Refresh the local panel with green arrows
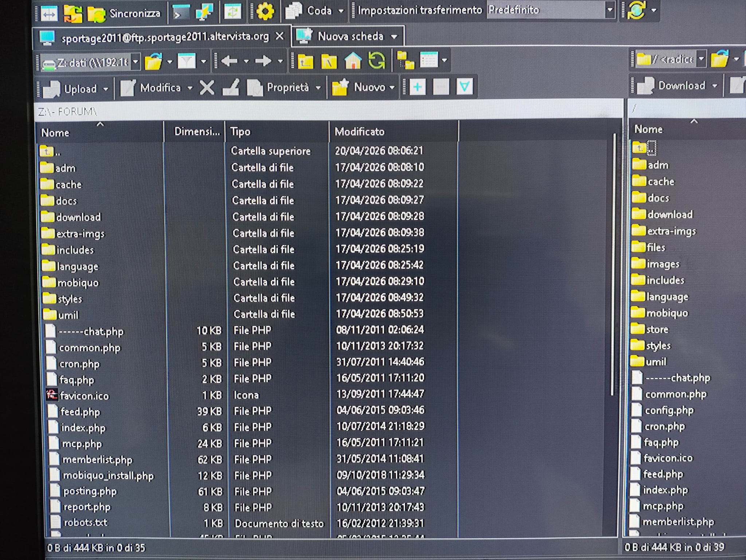The height and width of the screenshot is (560, 746). (377, 60)
